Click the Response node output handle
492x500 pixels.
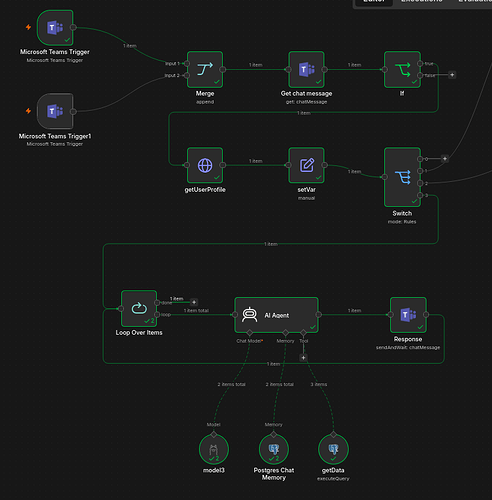click(x=426, y=314)
